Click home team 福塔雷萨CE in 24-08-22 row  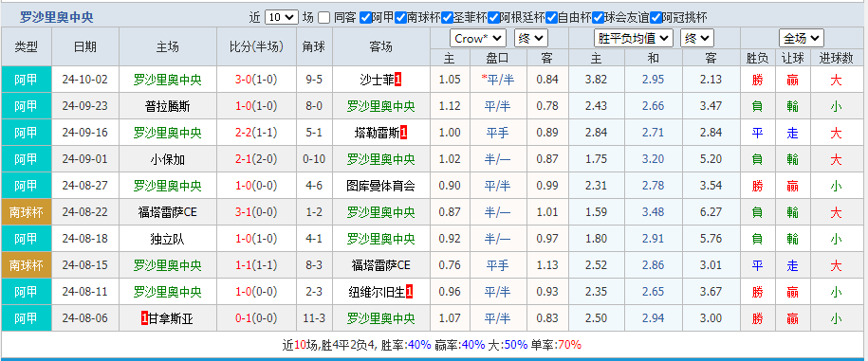pos(168,212)
